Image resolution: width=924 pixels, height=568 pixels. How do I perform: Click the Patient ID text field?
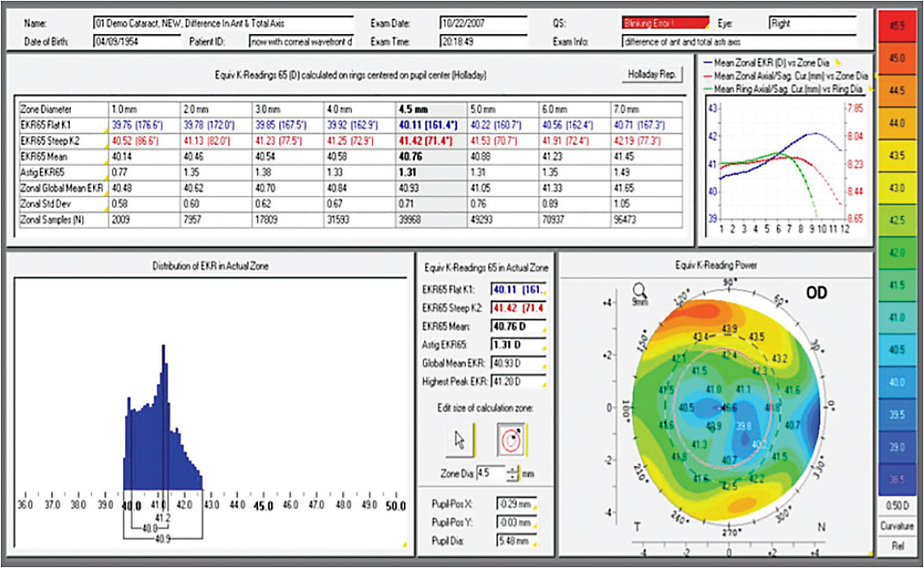click(x=302, y=40)
